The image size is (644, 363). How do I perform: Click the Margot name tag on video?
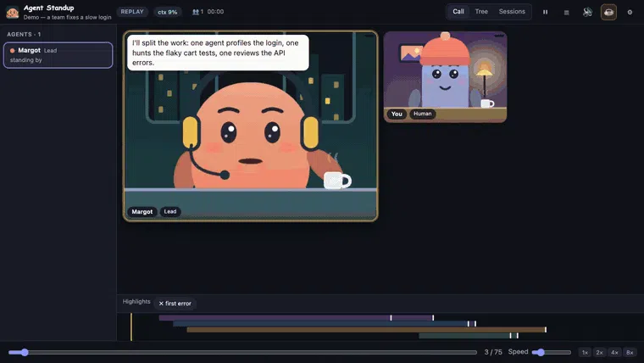pos(142,212)
